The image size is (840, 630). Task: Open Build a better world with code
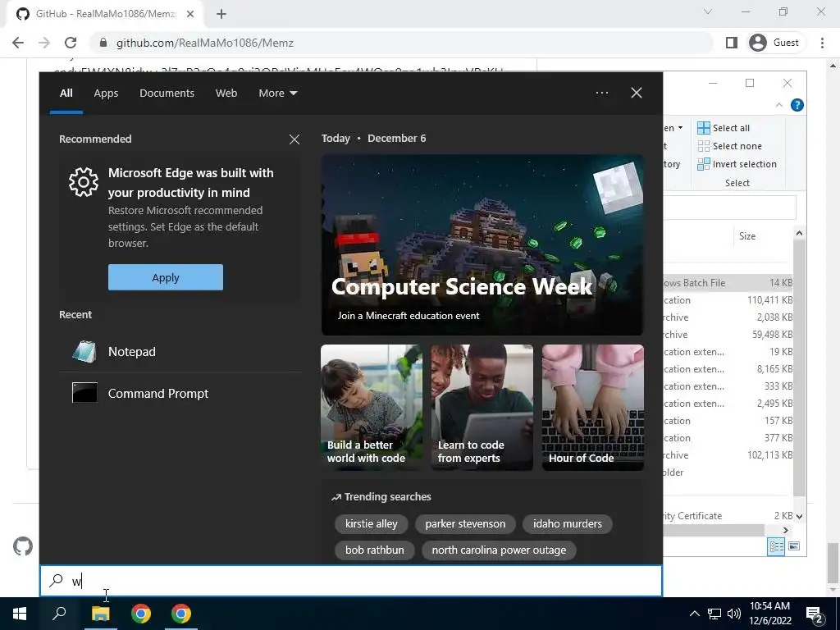tap(372, 408)
